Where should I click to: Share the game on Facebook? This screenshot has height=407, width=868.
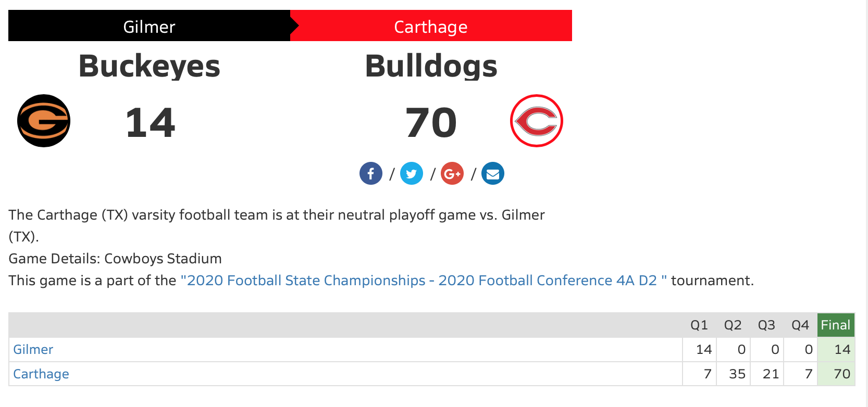(x=371, y=174)
